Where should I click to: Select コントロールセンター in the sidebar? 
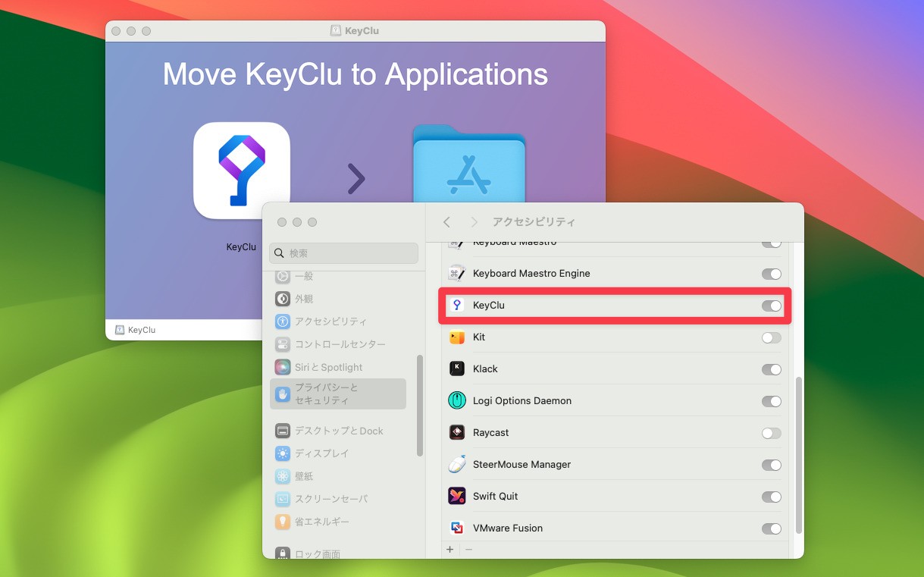pyautogui.click(x=338, y=343)
